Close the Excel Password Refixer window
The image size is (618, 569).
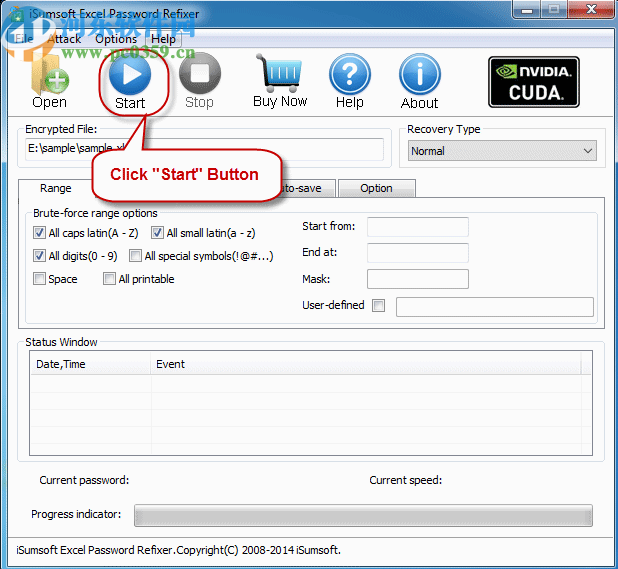(x=591, y=9)
